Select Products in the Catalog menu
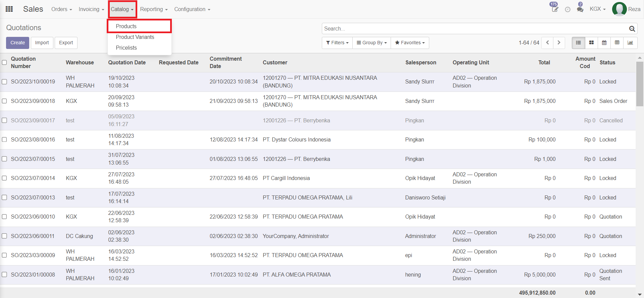Image resolution: width=644 pixels, height=298 pixels. [x=139, y=26]
